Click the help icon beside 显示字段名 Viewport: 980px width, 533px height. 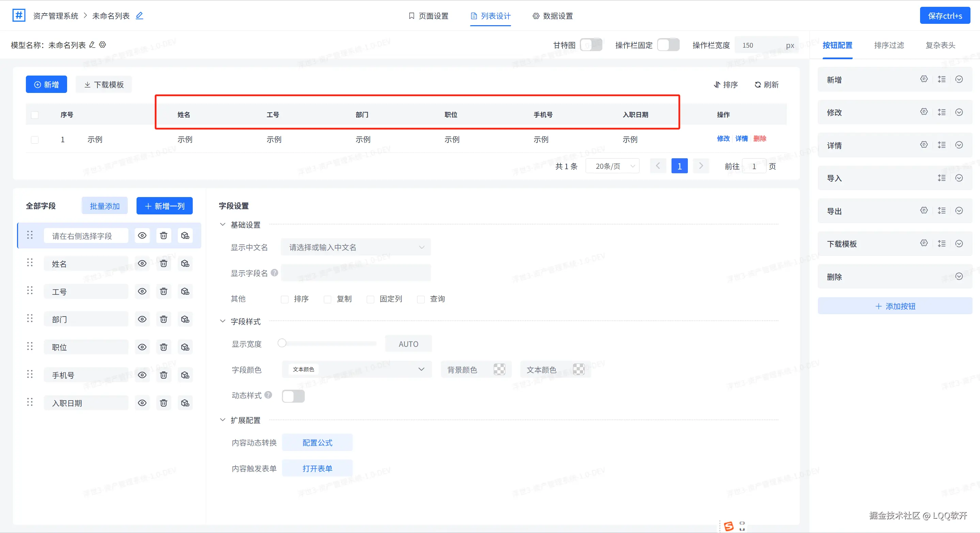pos(274,273)
